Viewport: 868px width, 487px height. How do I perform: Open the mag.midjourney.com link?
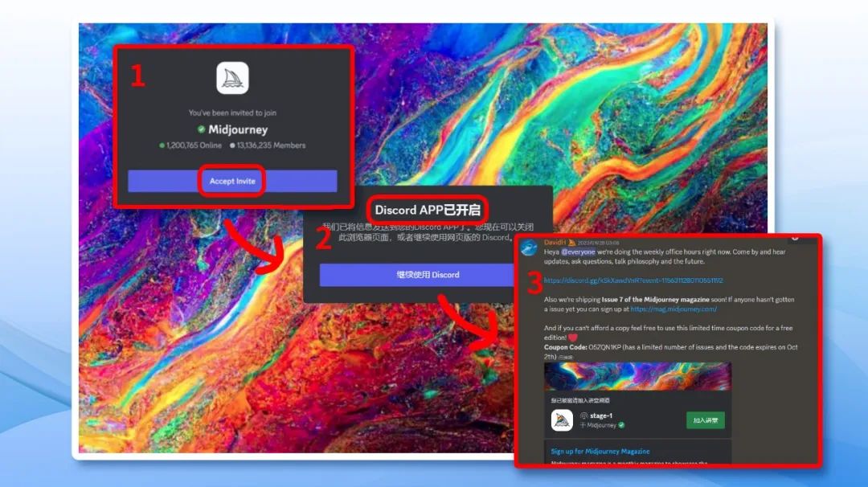pyautogui.click(x=674, y=309)
